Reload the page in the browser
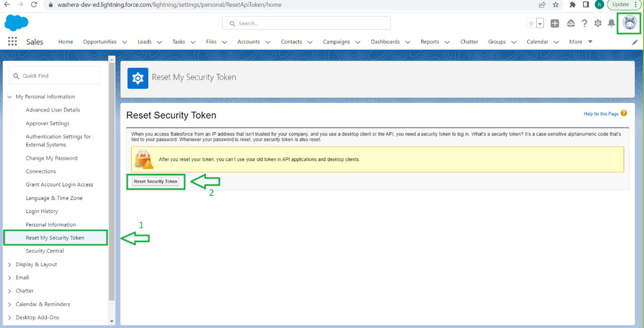Image resolution: width=644 pixels, height=328 pixels. tap(34, 5)
